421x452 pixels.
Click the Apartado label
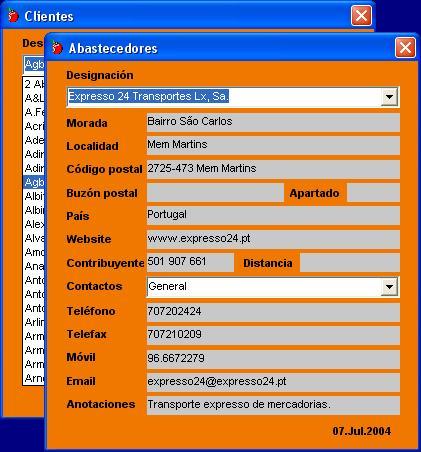[x=314, y=193]
